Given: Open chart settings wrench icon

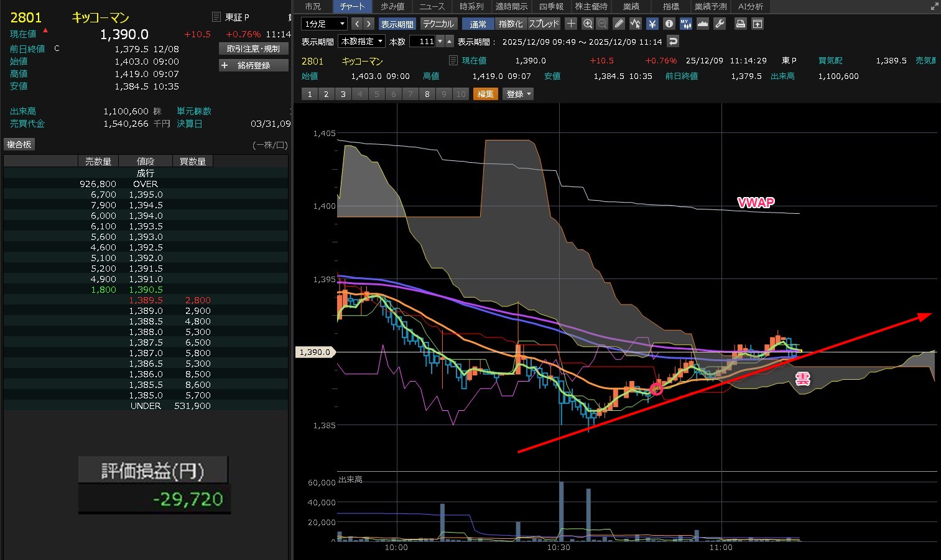Looking at the screenshot, I should 719,24.
